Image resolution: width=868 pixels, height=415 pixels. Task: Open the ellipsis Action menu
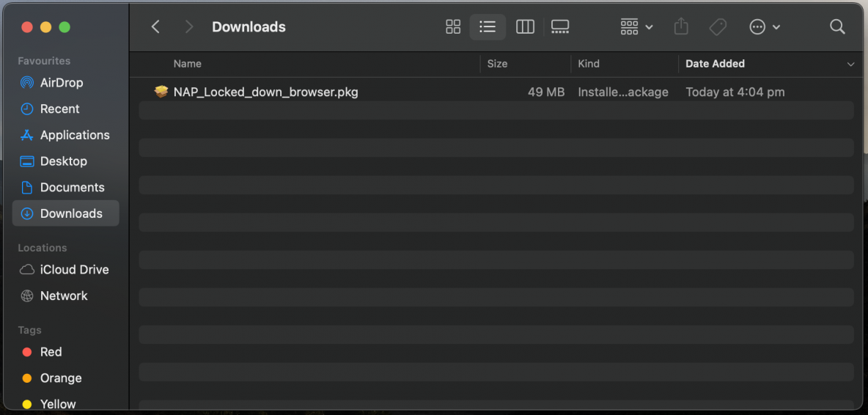tap(764, 27)
